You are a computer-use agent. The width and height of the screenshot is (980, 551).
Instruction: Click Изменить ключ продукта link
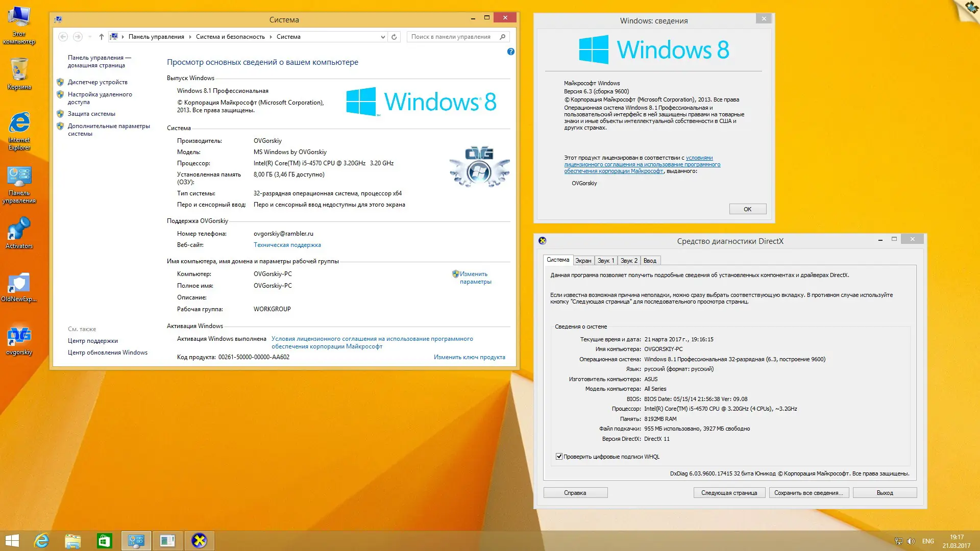[x=469, y=357]
